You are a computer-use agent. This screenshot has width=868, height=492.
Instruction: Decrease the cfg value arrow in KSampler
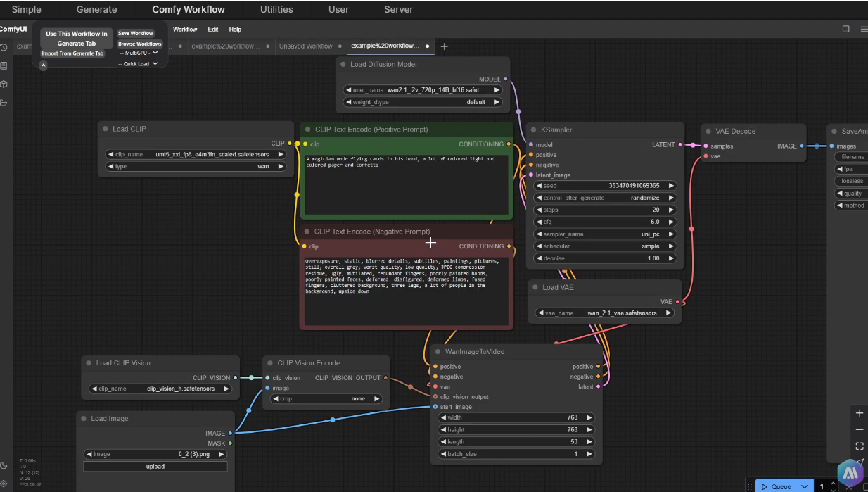(x=538, y=222)
